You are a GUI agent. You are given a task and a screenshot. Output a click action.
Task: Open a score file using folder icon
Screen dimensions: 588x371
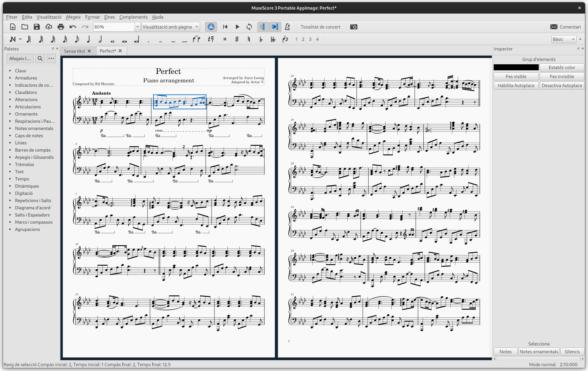(x=25, y=27)
